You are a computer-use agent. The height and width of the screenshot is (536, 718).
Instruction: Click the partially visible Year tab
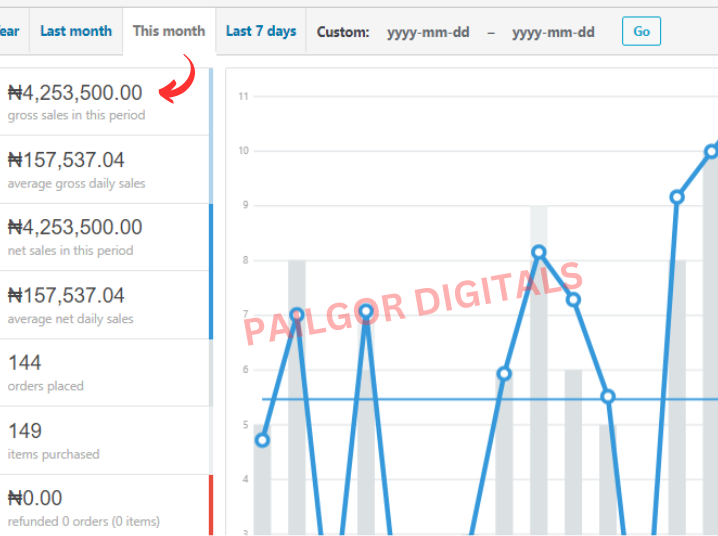tap(10, 31)
